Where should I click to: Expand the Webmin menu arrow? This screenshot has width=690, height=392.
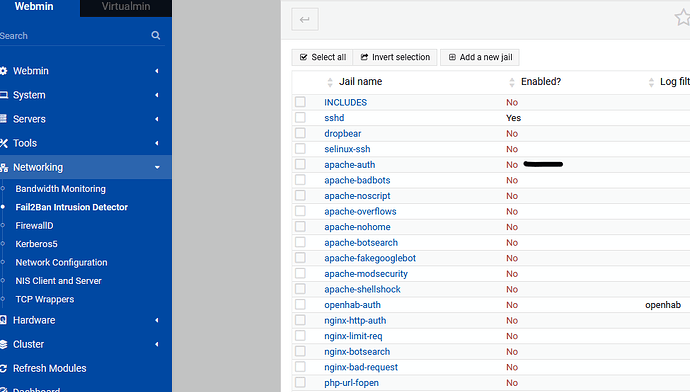pos(157,71)
